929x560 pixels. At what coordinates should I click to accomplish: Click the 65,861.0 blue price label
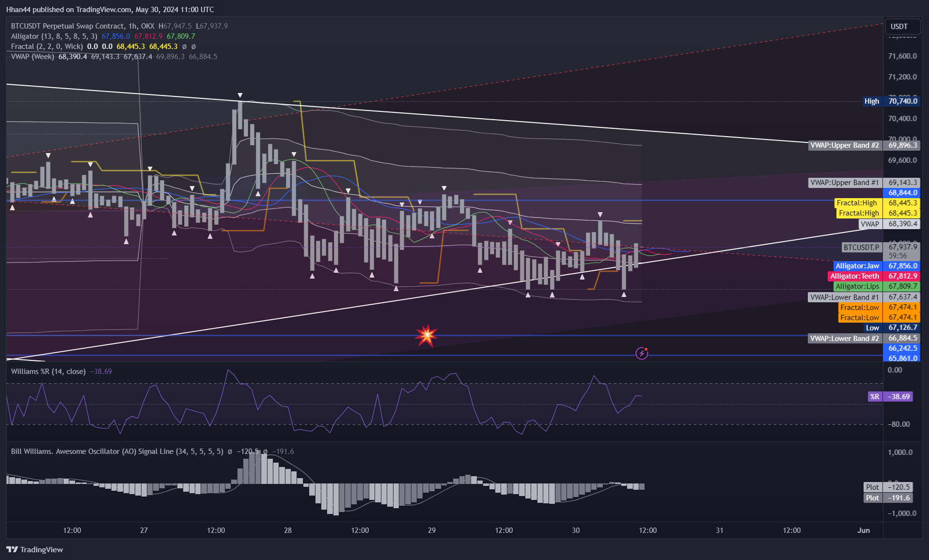[x=902, y=358]
